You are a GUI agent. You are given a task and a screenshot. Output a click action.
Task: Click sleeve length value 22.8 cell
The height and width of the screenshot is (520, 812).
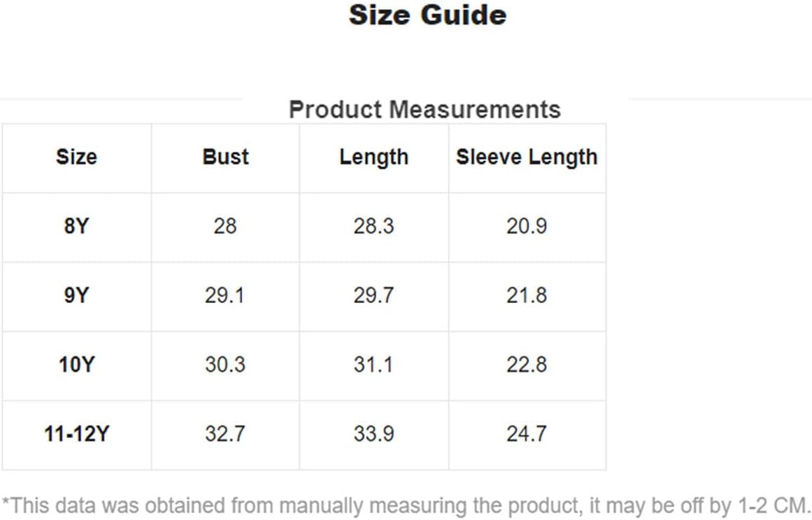(527, 365)
